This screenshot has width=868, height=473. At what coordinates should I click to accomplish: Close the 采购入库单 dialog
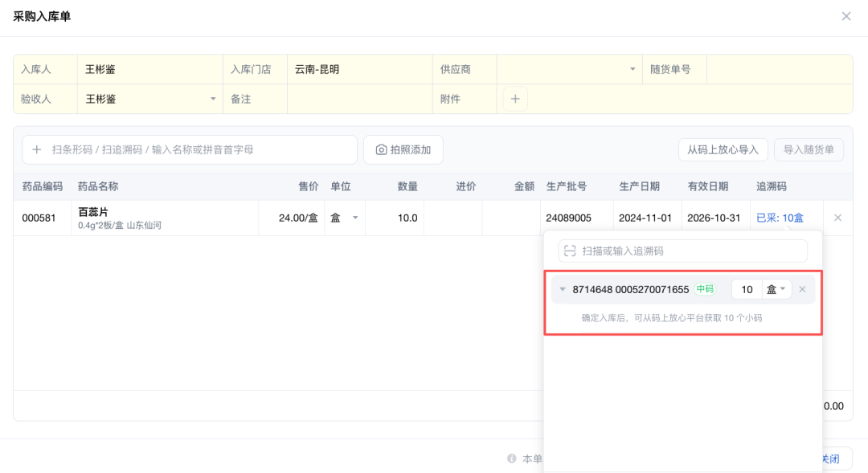point(845,16)
